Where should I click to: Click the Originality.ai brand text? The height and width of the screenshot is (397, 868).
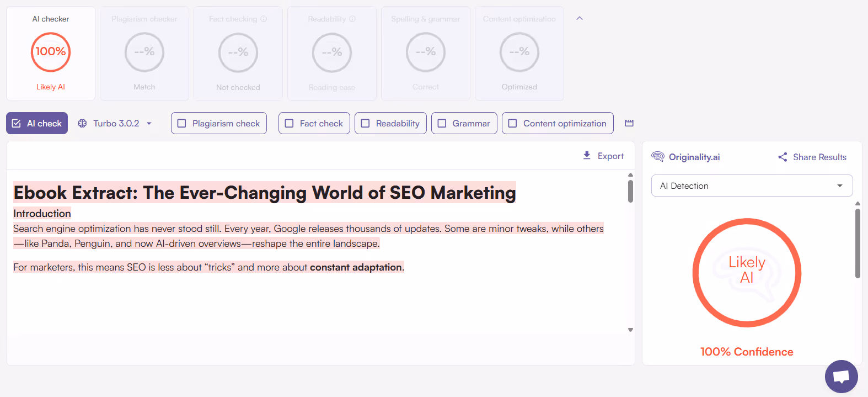[694, 157]
